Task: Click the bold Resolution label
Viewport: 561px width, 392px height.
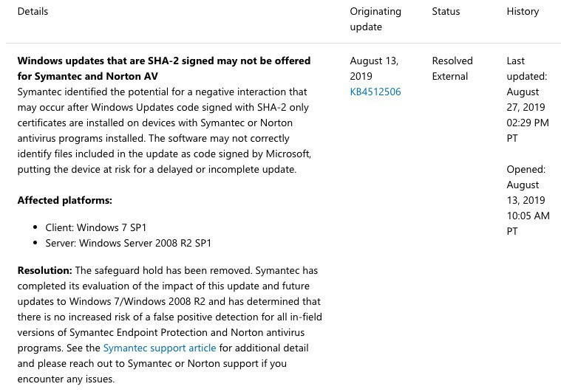Action: click(44, 270)
